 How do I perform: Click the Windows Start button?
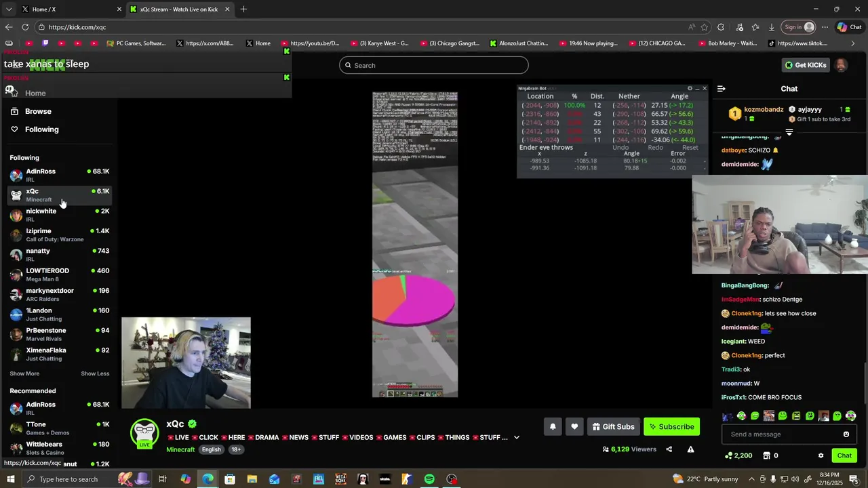10,479
